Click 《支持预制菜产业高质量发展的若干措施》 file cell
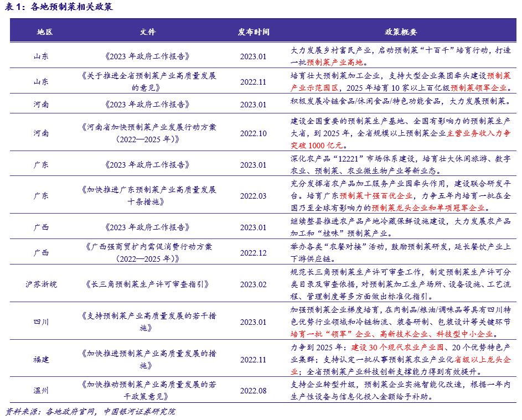This screenshot has width=522, height=420. [148, 322]
